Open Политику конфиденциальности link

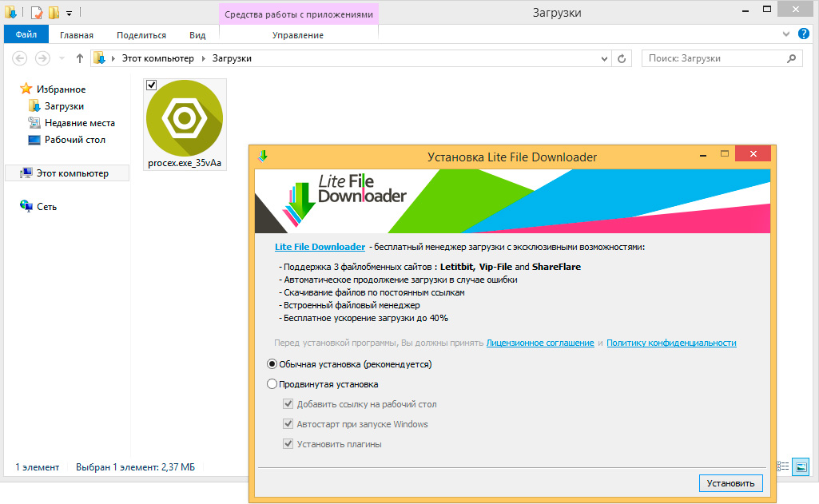pos(671,343)
